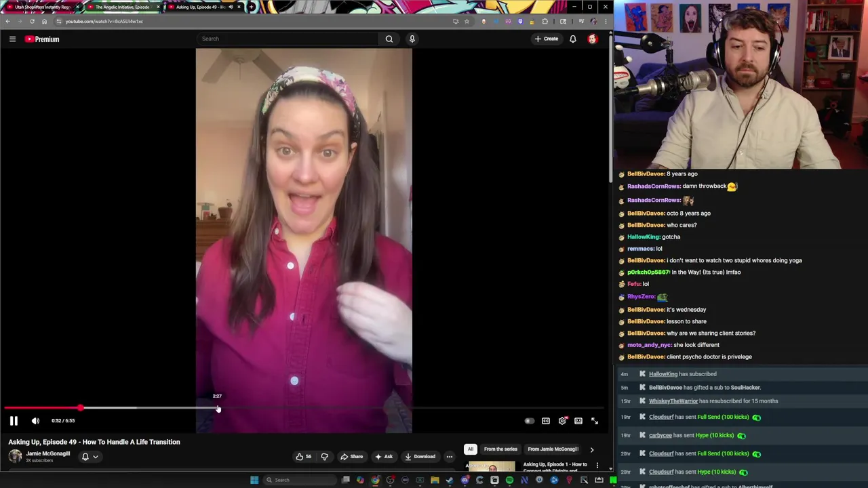The height and width of the screenshot is (488, 868).
Task: Open a new browser tab with plus
Action: click(x=252, y=7)
